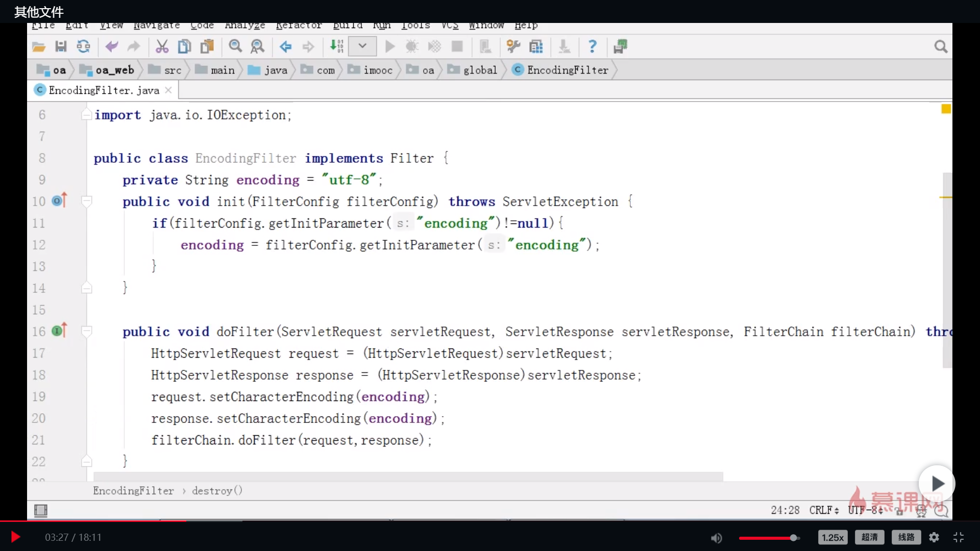Click the Search Everywhere magnifier

[x=941, y=47]
